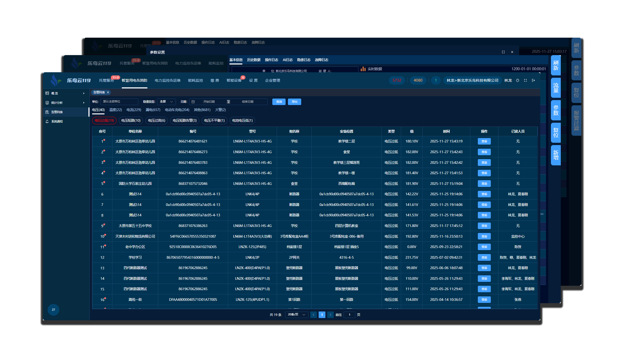Expand the 概览 sidebar menu arrow
The height and width of the screenshot is (364, 624).
[x=84, y=93]
